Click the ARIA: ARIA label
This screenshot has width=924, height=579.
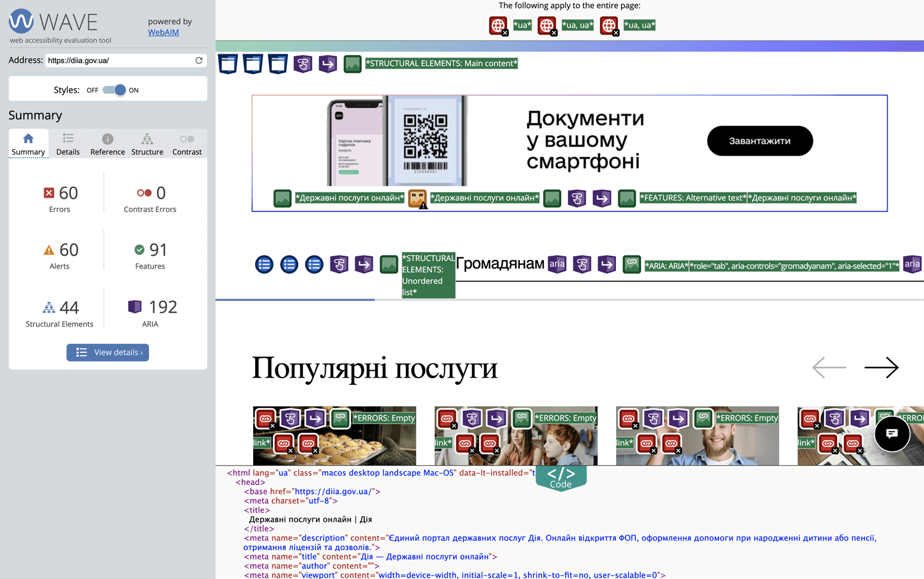click(667, 266)
